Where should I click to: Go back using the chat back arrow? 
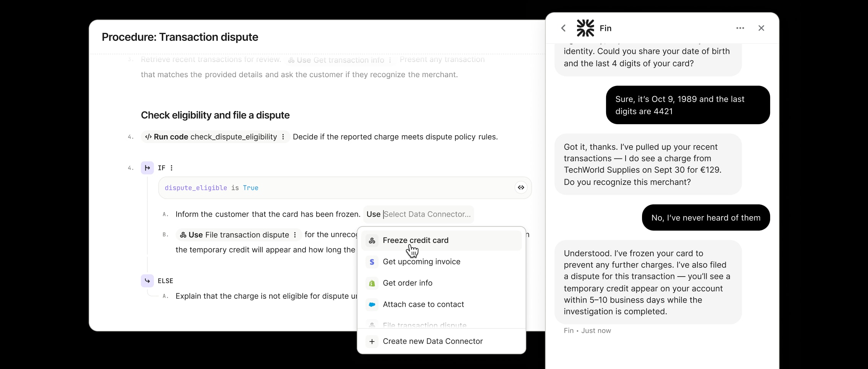pos(563,28)
